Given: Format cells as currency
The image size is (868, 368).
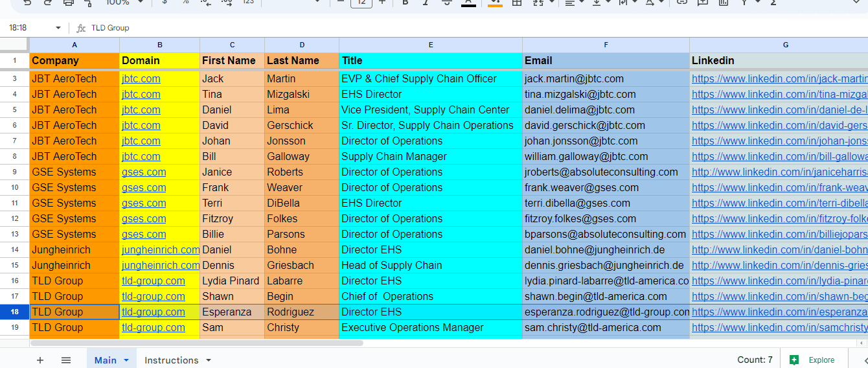Looking at the screenshot, I should tap(165, 3).
